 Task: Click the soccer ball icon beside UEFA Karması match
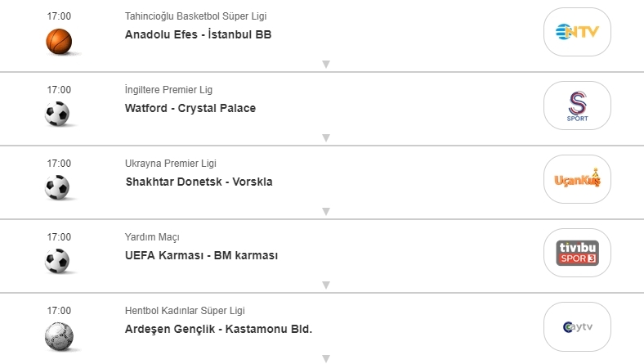click(59, 261)
